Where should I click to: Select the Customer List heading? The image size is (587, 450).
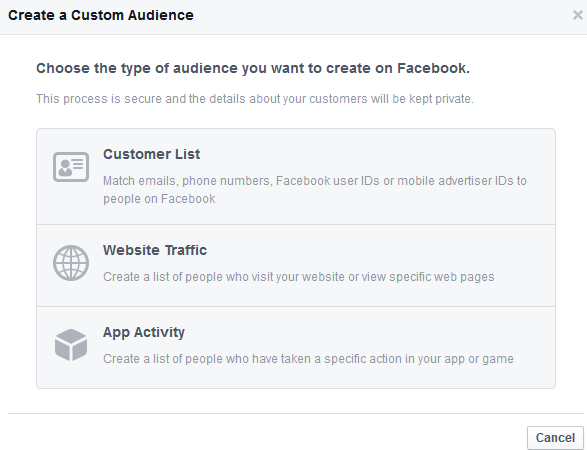152,154
